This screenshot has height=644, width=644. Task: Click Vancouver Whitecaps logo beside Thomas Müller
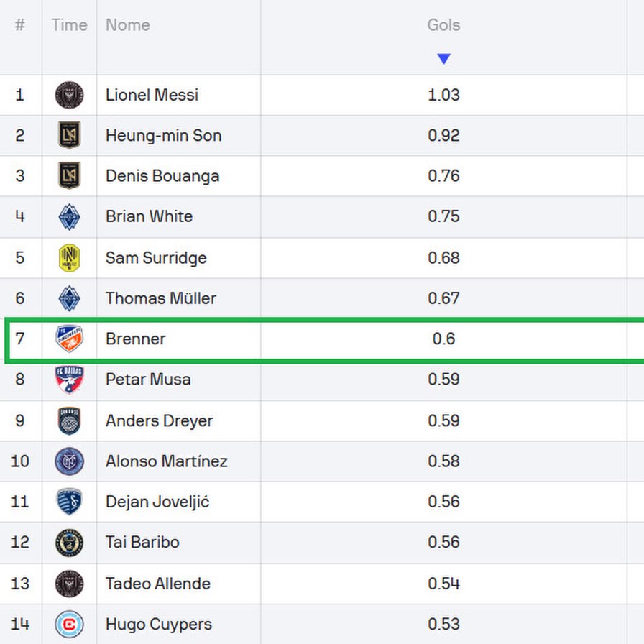pos(69,298)
